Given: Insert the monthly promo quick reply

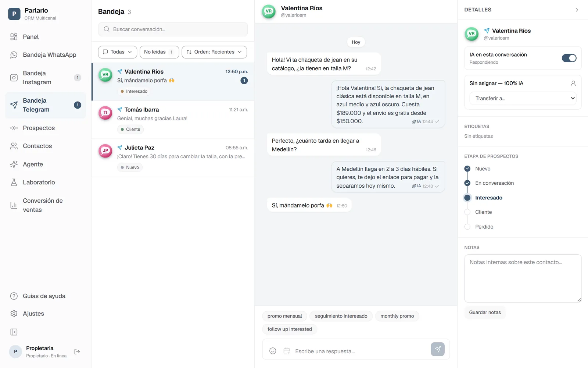Looking at the screenshot, I should (x=397, y=316).
